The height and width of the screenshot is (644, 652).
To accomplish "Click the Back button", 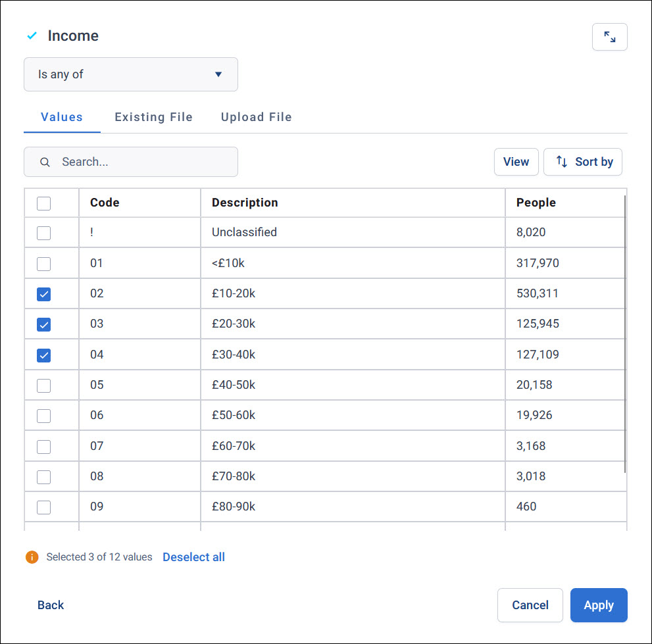I will (x=51, y=605).
